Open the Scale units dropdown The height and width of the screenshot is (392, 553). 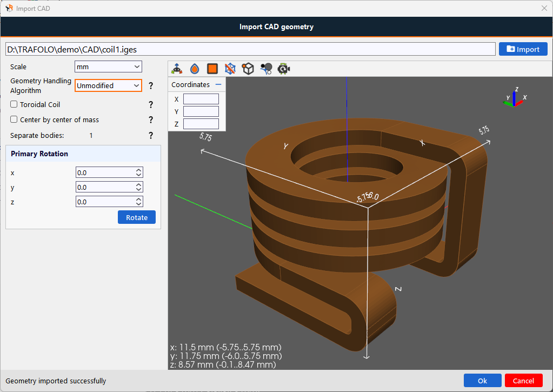108,67
